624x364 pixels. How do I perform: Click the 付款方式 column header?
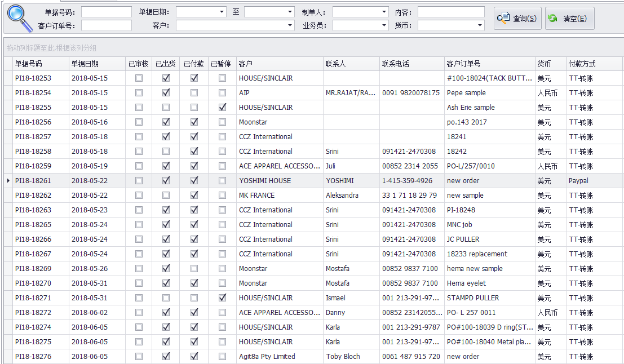tap(594, 64)
